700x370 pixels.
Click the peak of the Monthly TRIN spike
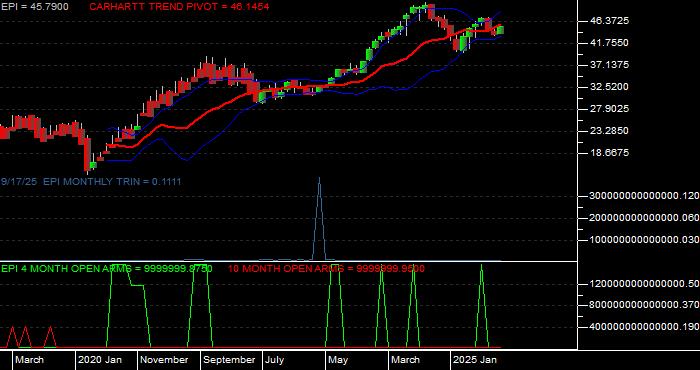(x=319, y=179)
